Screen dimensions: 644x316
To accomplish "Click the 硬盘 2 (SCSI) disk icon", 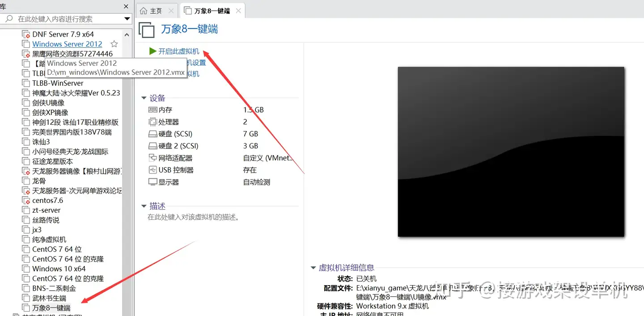I will click(153, 146).
